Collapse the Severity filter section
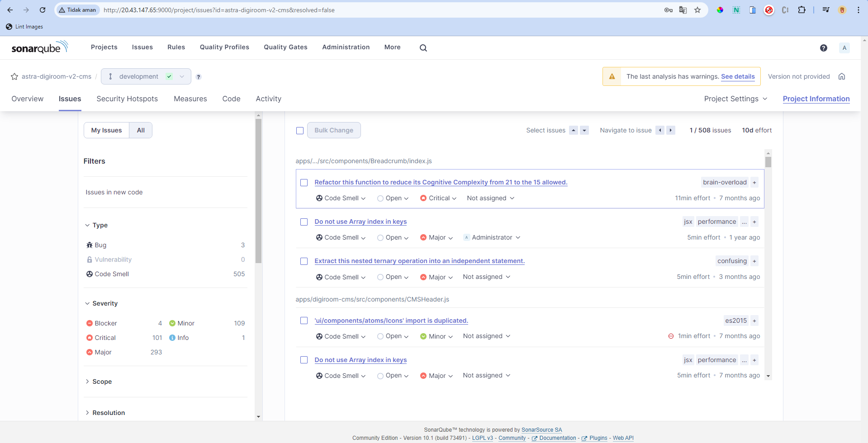This screenshot has width=868, height=443. 102,303
